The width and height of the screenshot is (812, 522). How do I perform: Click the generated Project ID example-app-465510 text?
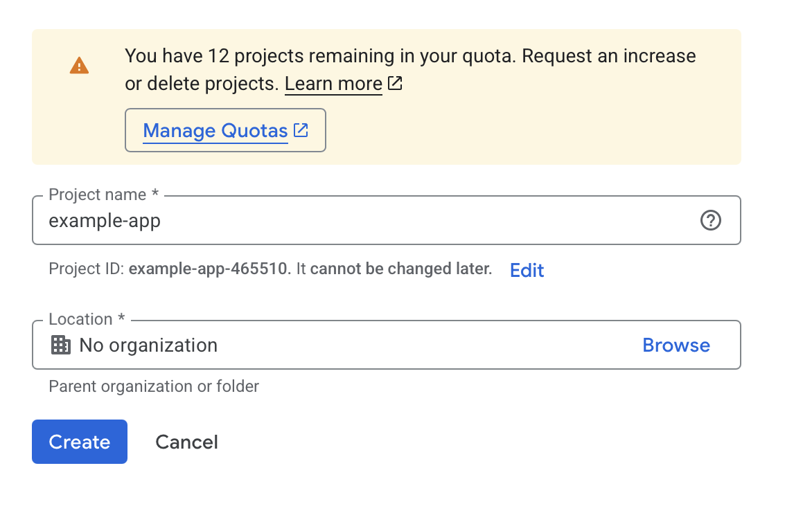210,269
